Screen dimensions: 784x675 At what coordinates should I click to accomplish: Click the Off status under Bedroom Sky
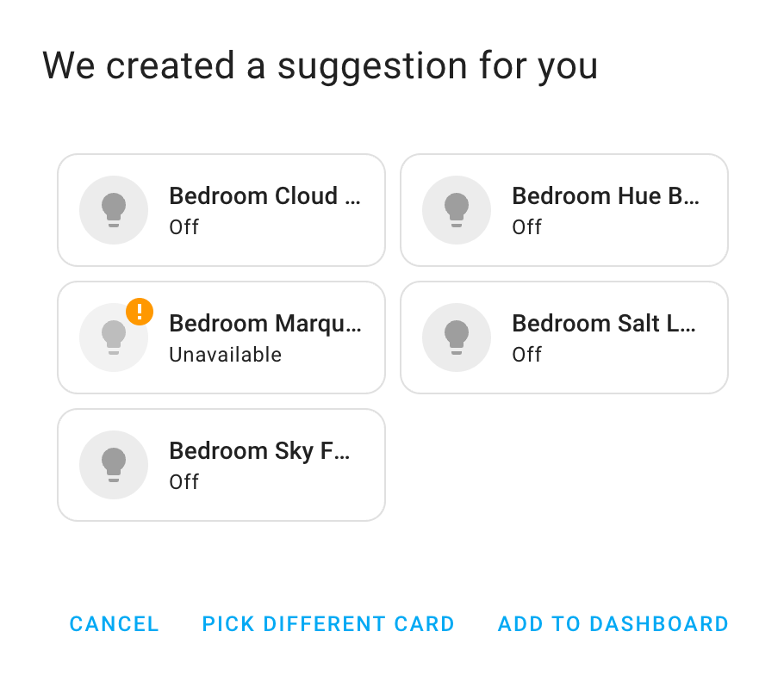184,482
